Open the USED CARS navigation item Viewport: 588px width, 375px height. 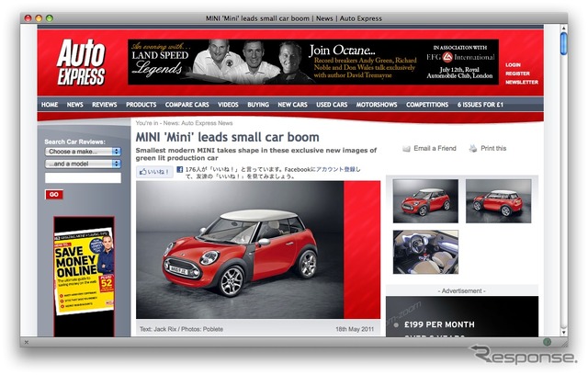(x=332, y=105)
